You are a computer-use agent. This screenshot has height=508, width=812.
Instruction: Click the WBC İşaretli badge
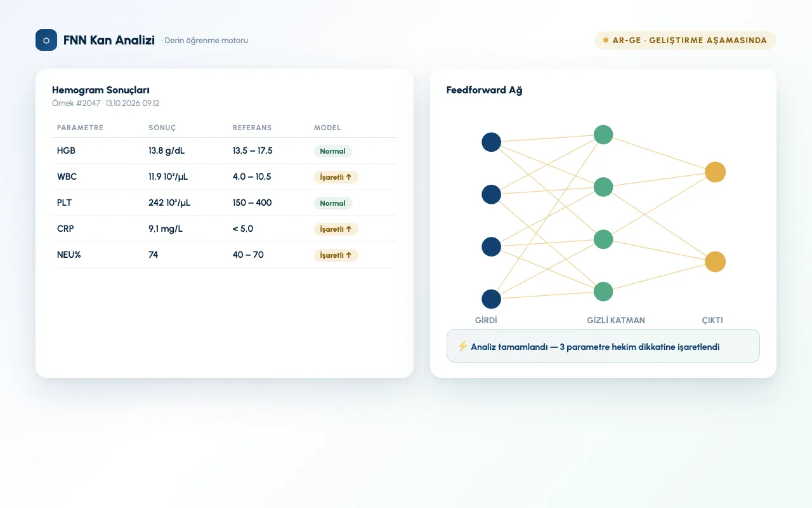[336, 177]
